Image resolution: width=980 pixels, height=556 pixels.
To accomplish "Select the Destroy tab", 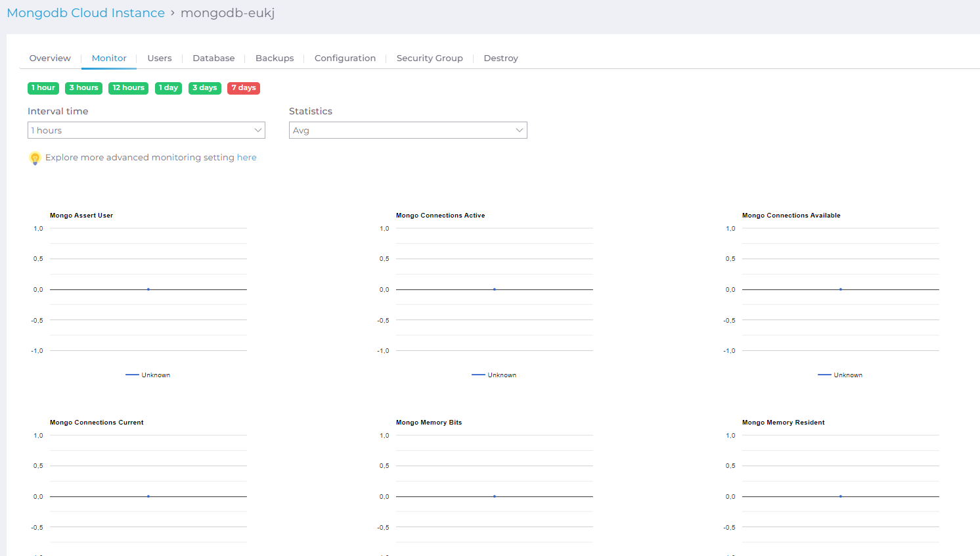I will click(501, 58).
